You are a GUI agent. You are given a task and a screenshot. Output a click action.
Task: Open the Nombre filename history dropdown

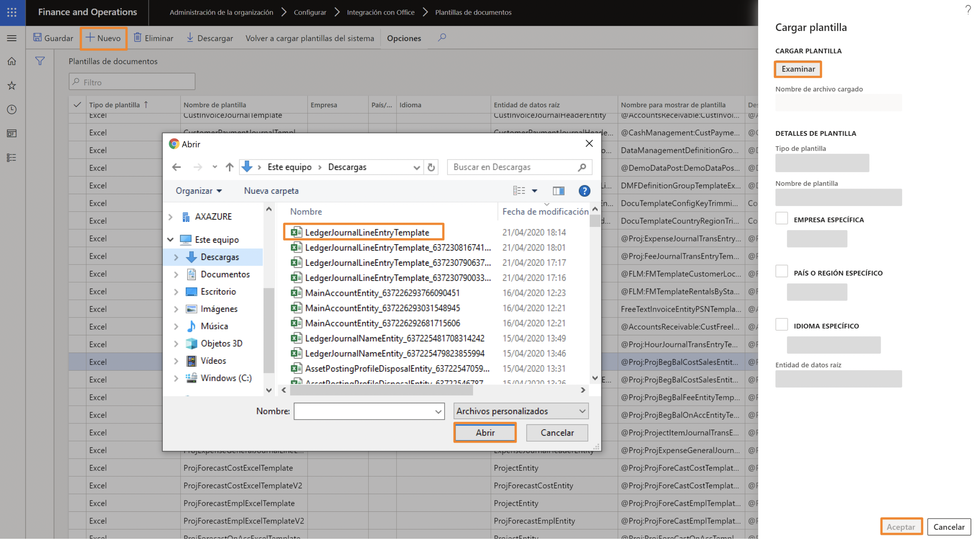tap(438, 412)
